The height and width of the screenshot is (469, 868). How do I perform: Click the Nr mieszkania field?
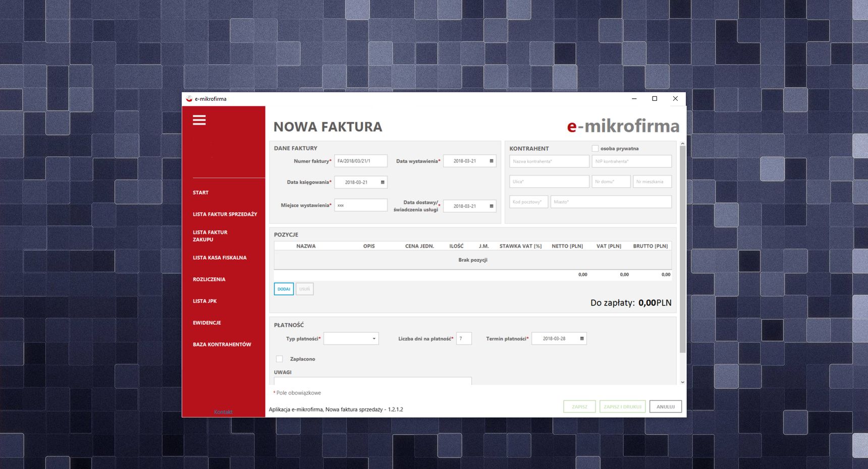click(x=653, y=182)
